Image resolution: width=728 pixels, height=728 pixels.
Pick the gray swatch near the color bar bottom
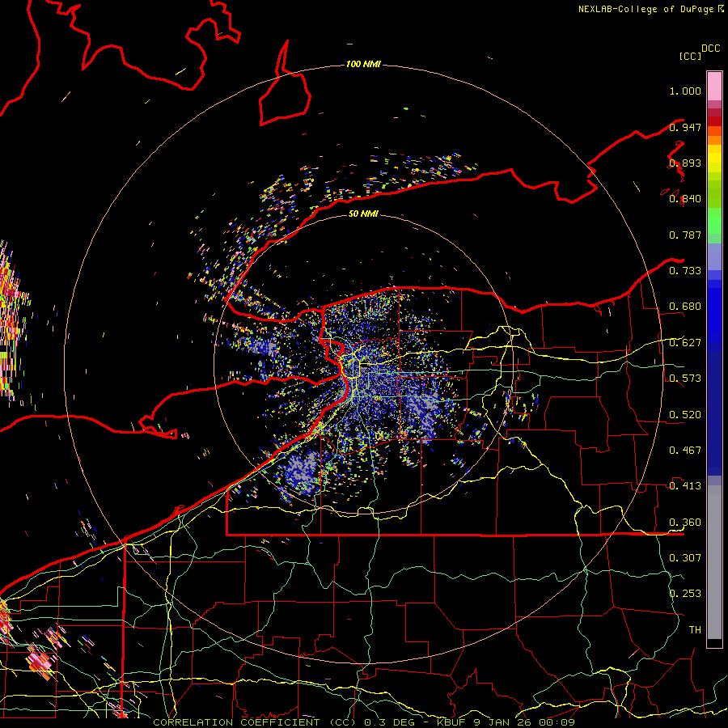point(714,562)
